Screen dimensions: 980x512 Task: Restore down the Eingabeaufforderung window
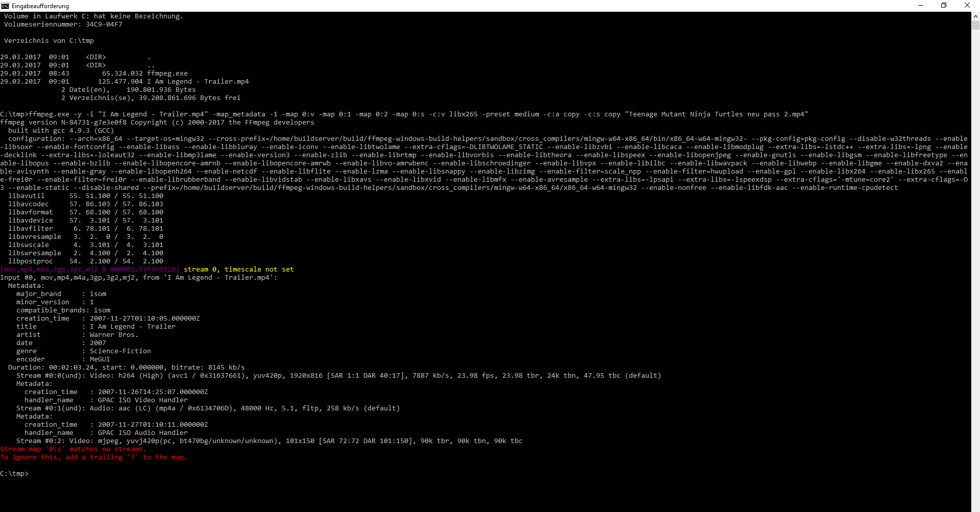[944, 6]
